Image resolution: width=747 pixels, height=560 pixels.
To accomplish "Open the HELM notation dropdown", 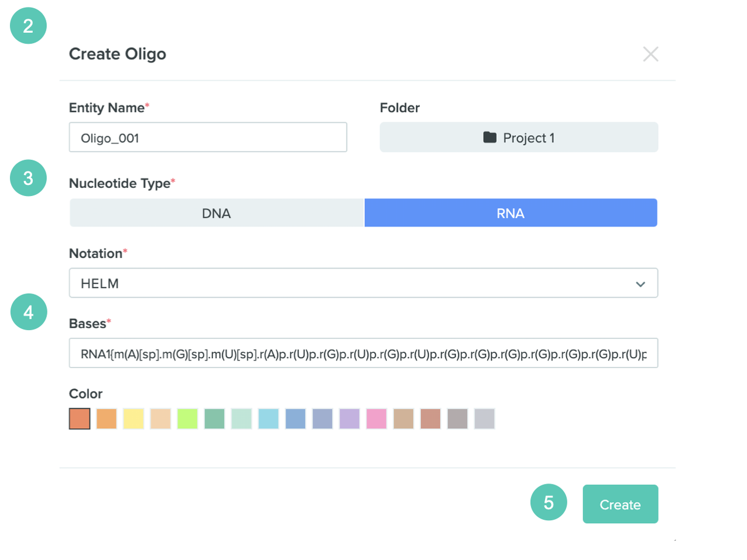I will [x=364, y=283].
